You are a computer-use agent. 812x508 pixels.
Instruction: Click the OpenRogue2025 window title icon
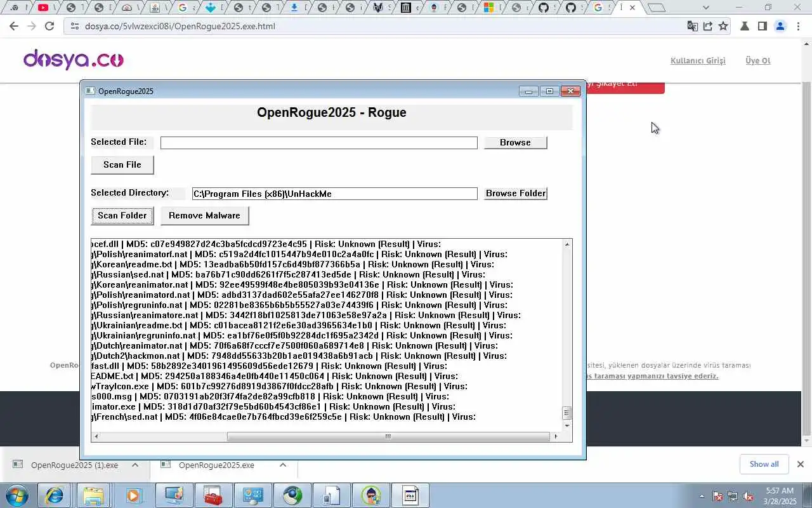[x=90, y=91]
